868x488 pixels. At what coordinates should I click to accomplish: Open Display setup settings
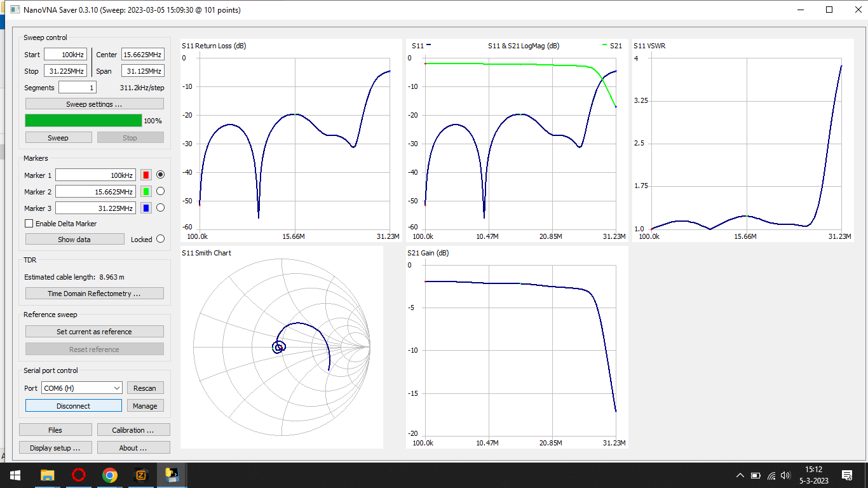click(55, 447)
